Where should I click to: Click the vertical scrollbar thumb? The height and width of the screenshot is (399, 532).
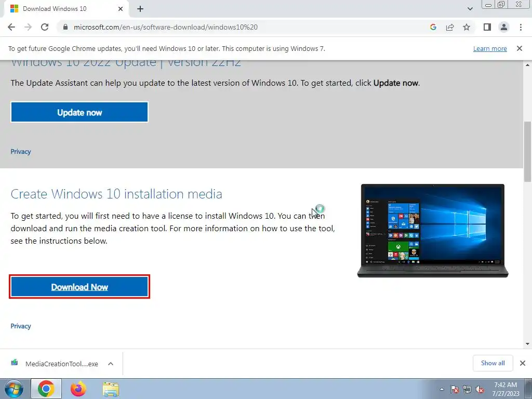coord(528,152)
